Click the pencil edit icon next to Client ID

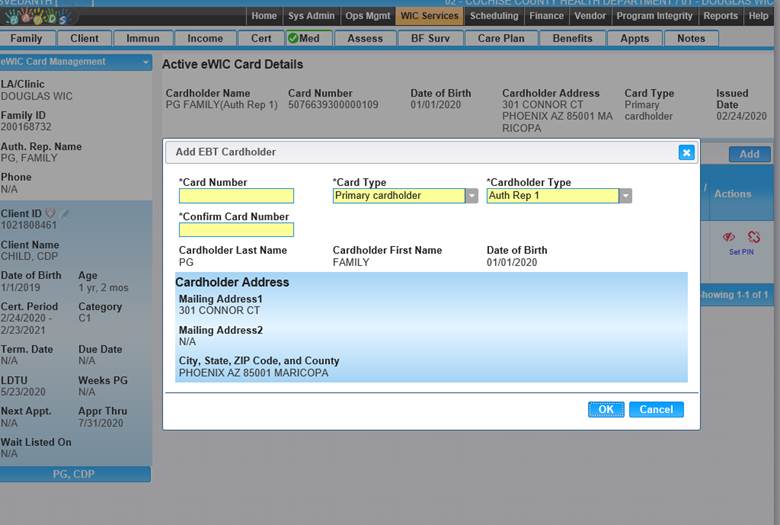(65, 213)
